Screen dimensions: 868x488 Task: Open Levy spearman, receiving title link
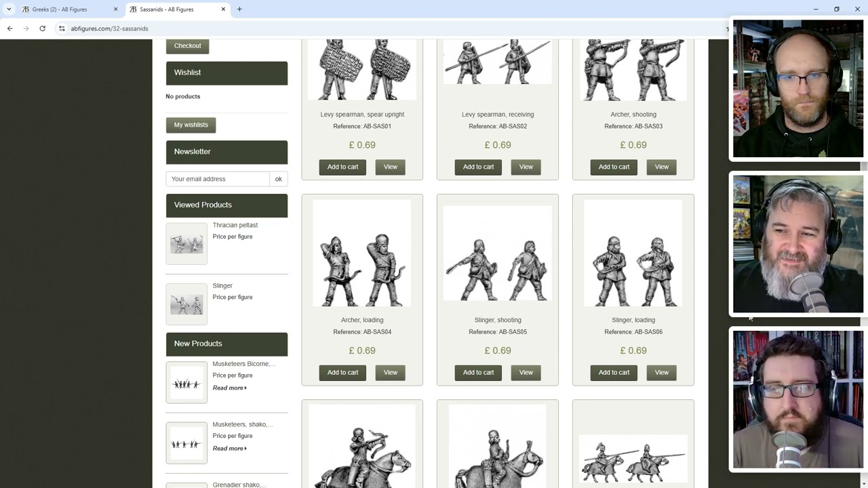(498, 115)
